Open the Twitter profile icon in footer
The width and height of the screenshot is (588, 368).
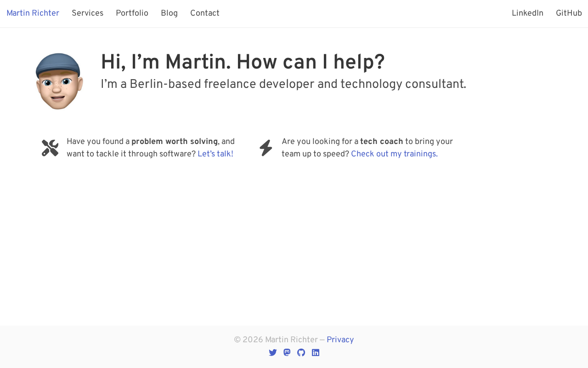(x=273, y=353)
